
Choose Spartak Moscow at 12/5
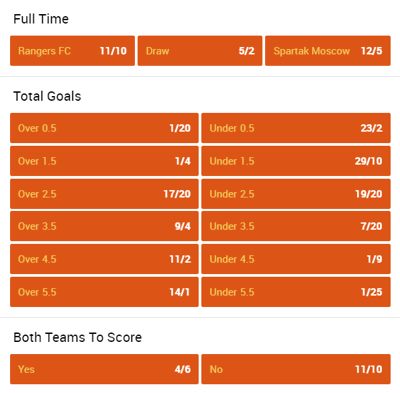pyautogui.click(x=328, y=51)
